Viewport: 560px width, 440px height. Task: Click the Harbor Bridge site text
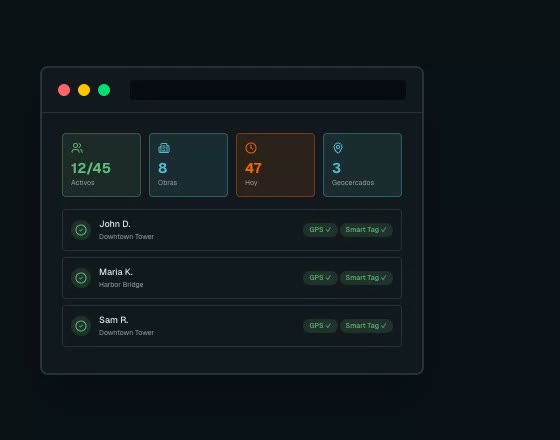tap(121, 285)
